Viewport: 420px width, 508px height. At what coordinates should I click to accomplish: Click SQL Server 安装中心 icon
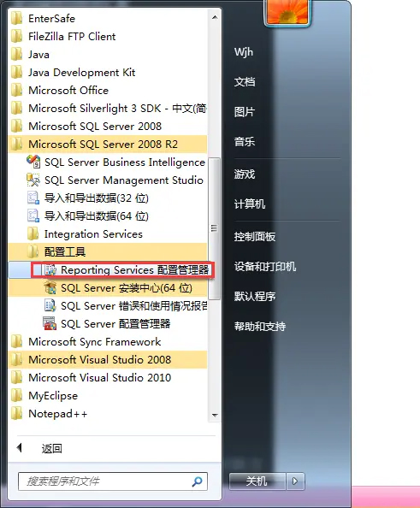(x=50, y=287)
